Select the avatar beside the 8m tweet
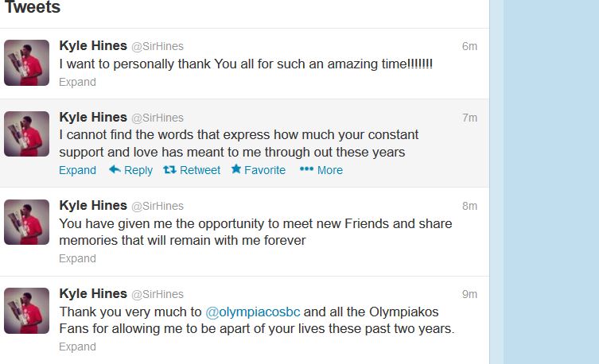Screen dimensions: 599x364 coord(27,222)
